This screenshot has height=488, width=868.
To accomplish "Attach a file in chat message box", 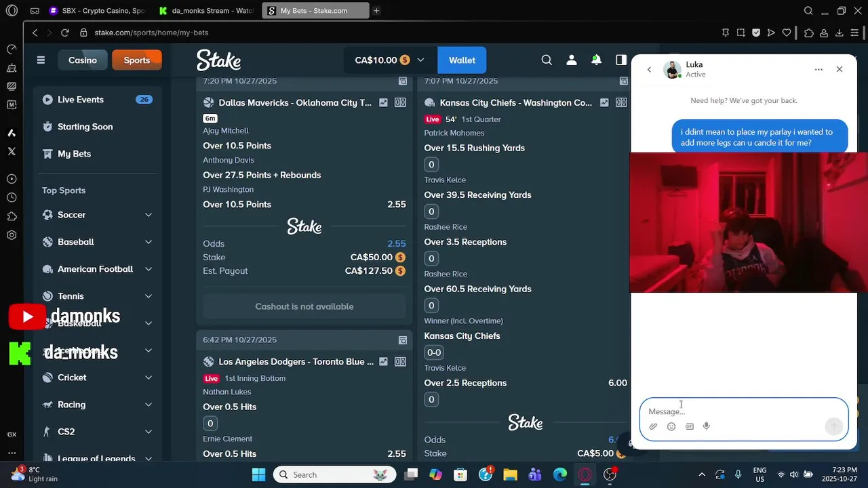I will tap(653, 426).
